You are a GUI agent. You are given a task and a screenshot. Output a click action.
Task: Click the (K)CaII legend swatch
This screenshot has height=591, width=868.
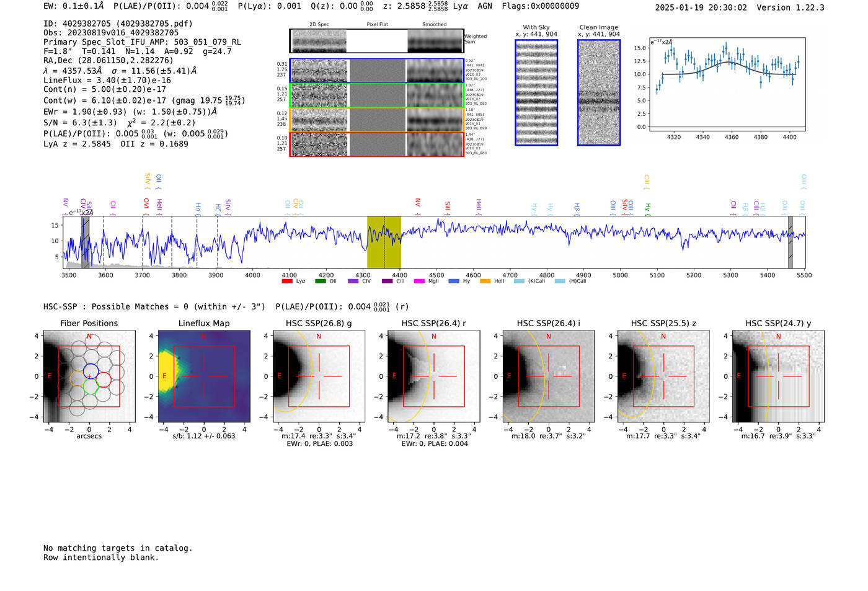tap(519, 282)
